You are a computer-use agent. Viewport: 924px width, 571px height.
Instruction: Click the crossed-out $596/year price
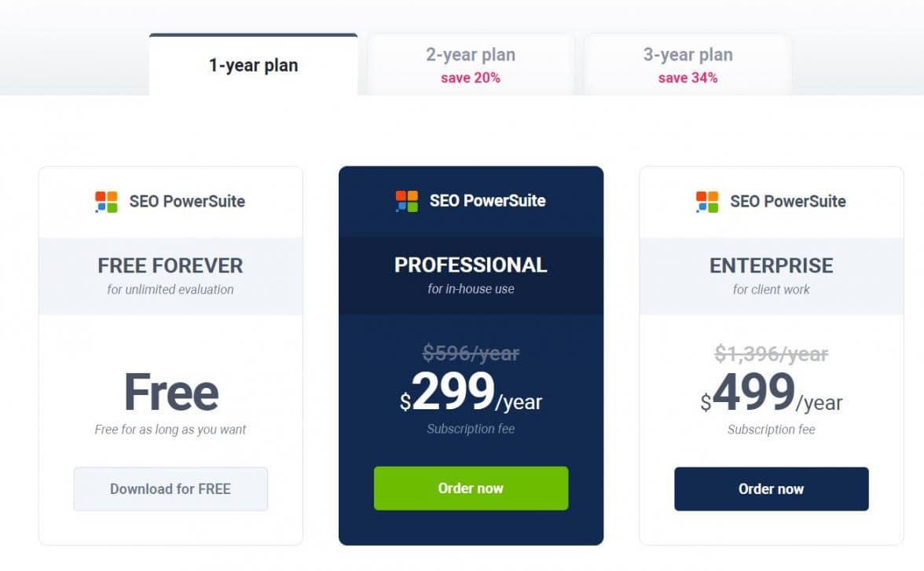(x=471, y=353)
